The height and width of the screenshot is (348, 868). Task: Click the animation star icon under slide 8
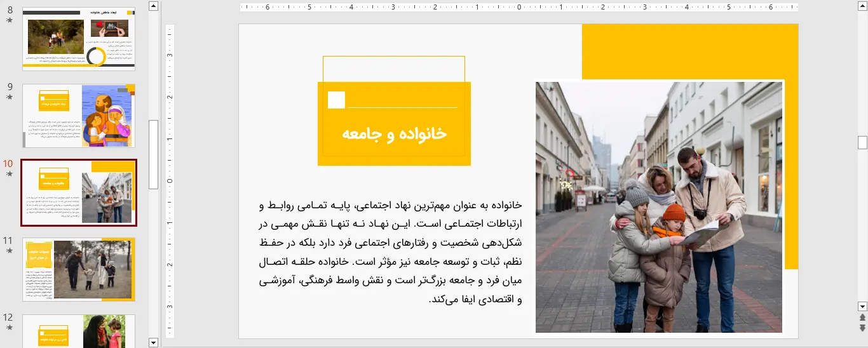9,20
